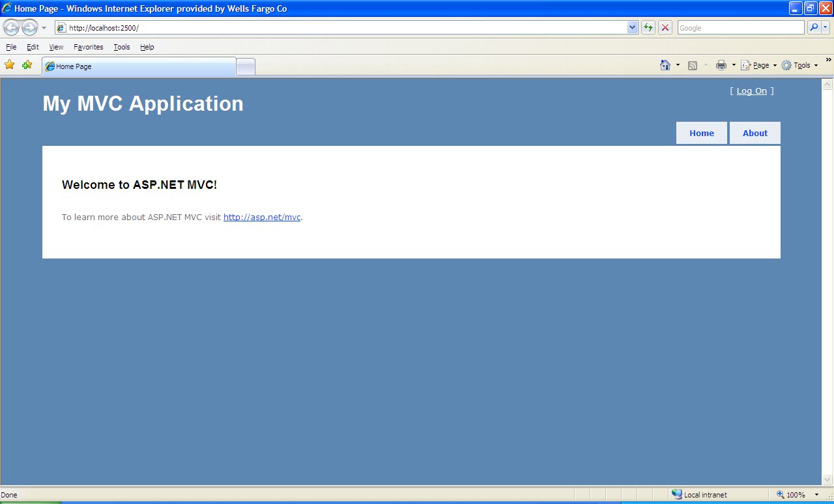
Task: Restore down the Internet Explorer window
Action: (x=811, y=8)
